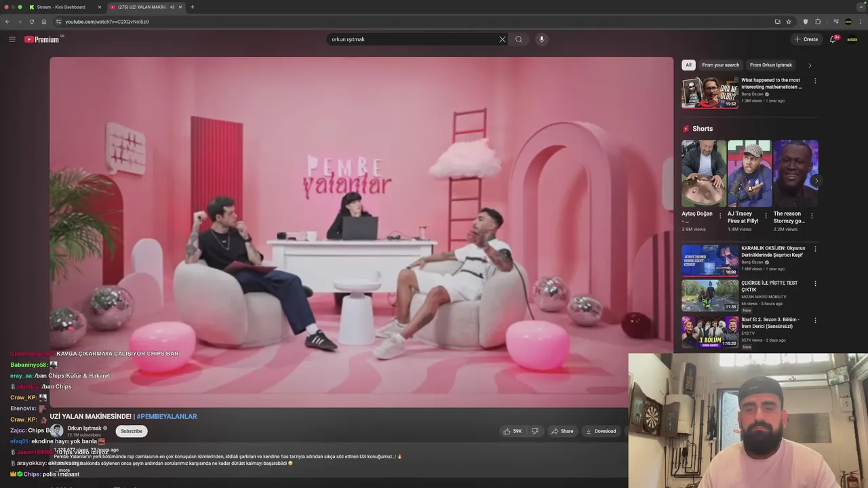868x488 pixels.
Task: Like the video with 59K thumbs up
Action: click(513, 431)
